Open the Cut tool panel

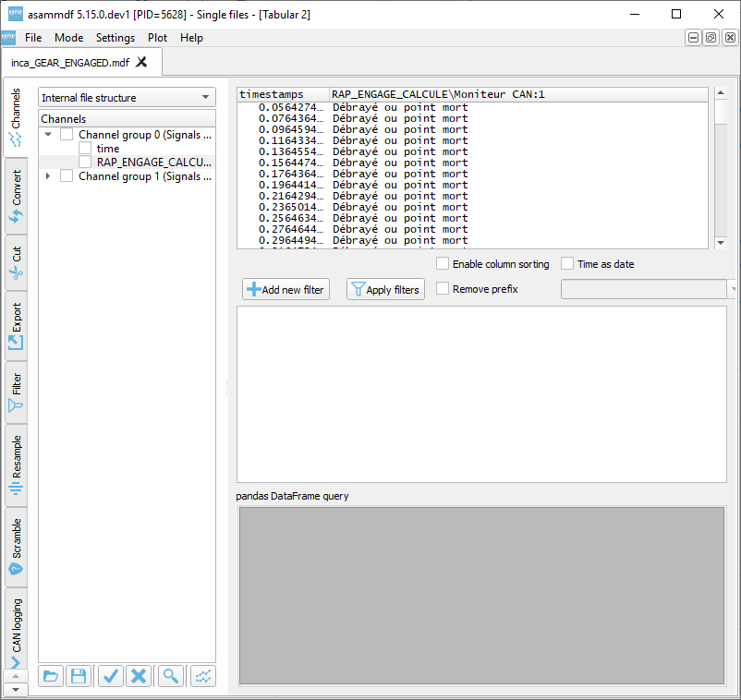(15, 256)
